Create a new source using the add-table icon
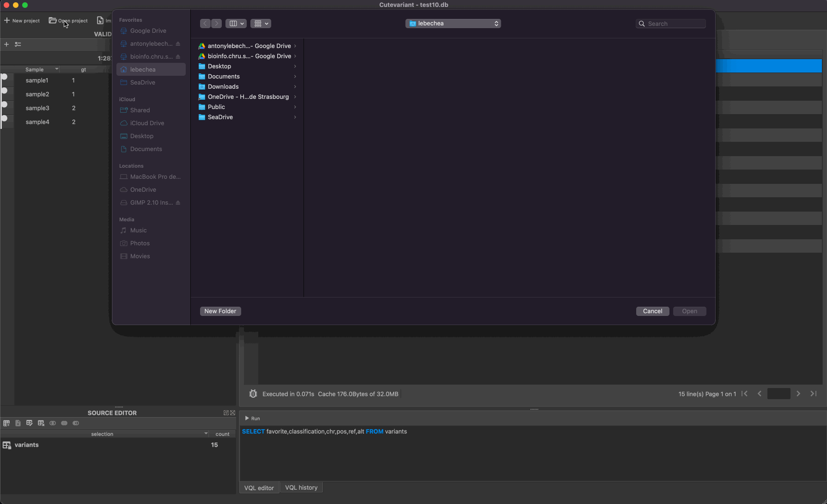The height and width of the screenshot is (504, 827). (6, 423)
